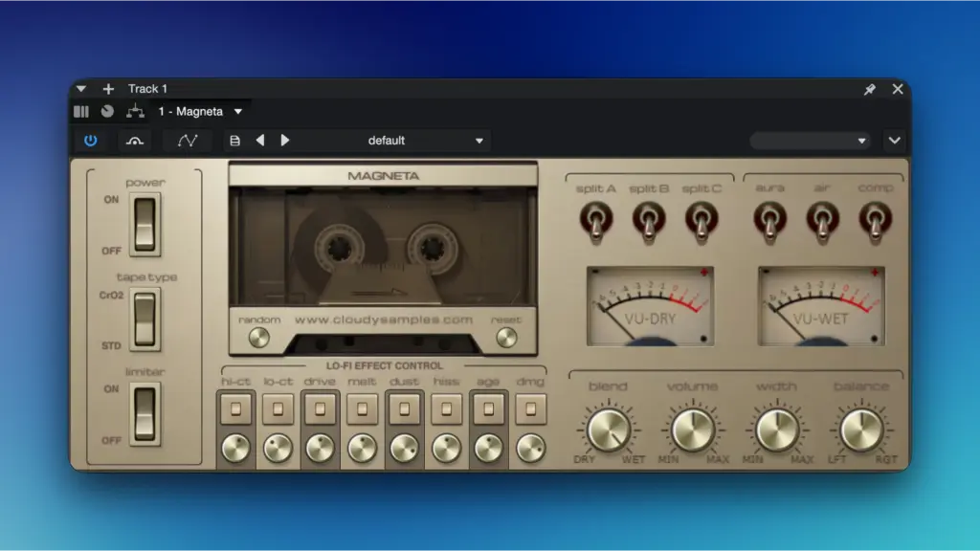Pin the plugin window

[869, 89]
